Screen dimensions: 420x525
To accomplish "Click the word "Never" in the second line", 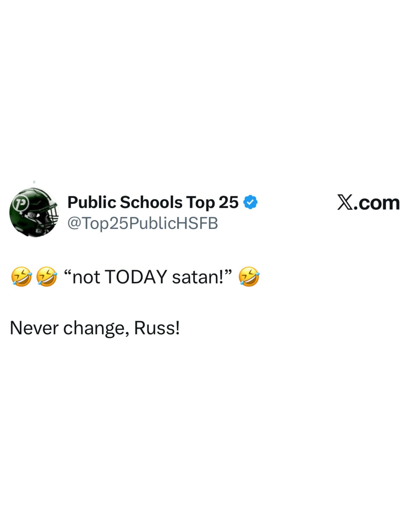I will (34, 328).
